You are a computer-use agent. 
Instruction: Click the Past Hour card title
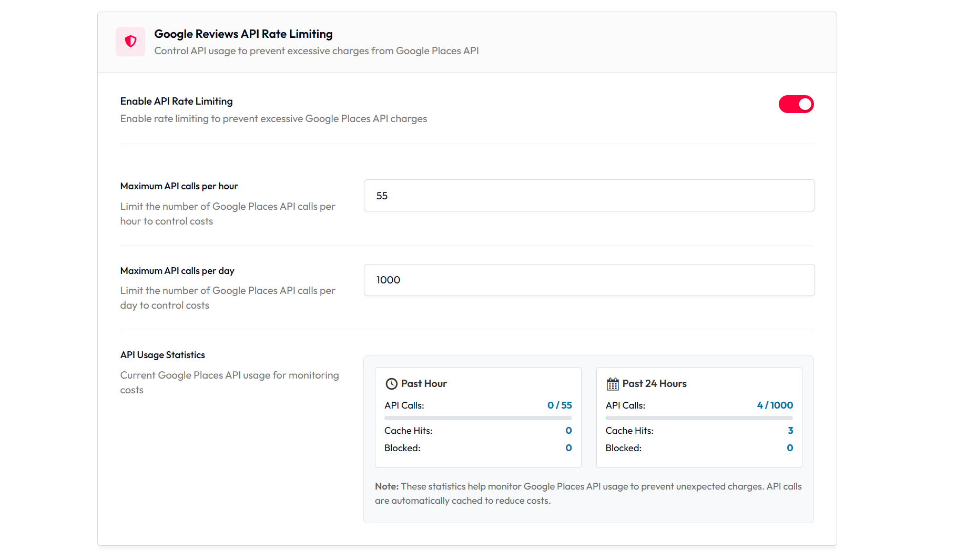coord(424,384)
